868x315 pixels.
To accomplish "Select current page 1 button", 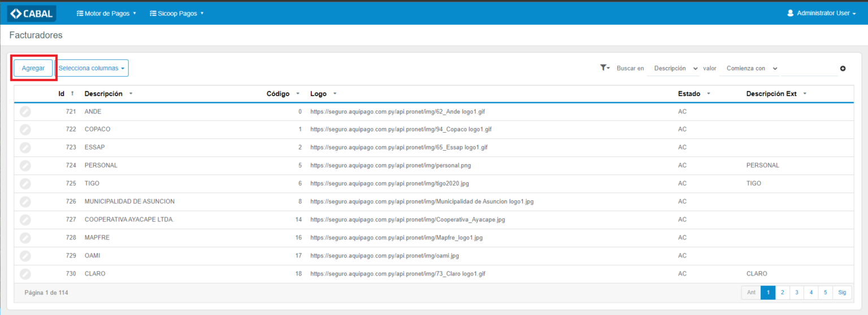I will click(768, 292).
